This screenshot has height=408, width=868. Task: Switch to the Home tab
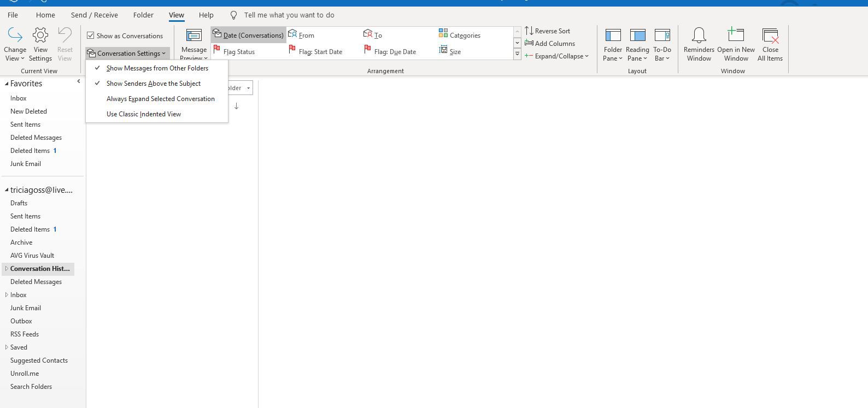click(x=45, y=15)
